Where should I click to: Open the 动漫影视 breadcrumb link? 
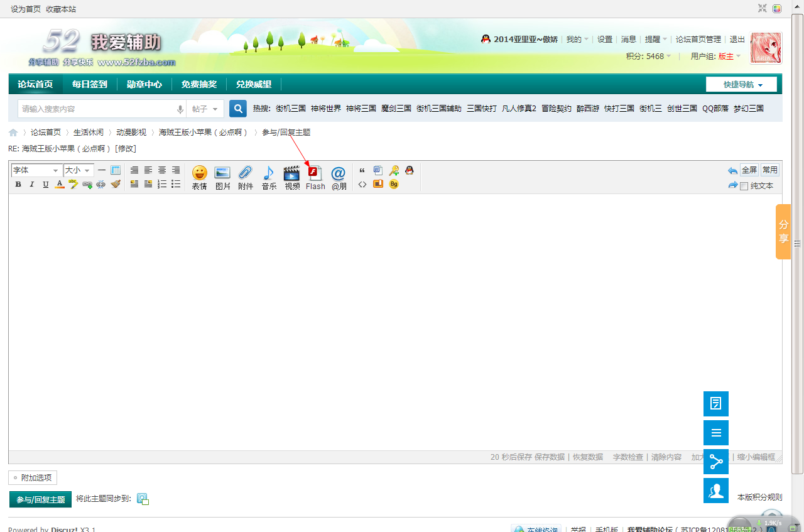click(131, 133)
